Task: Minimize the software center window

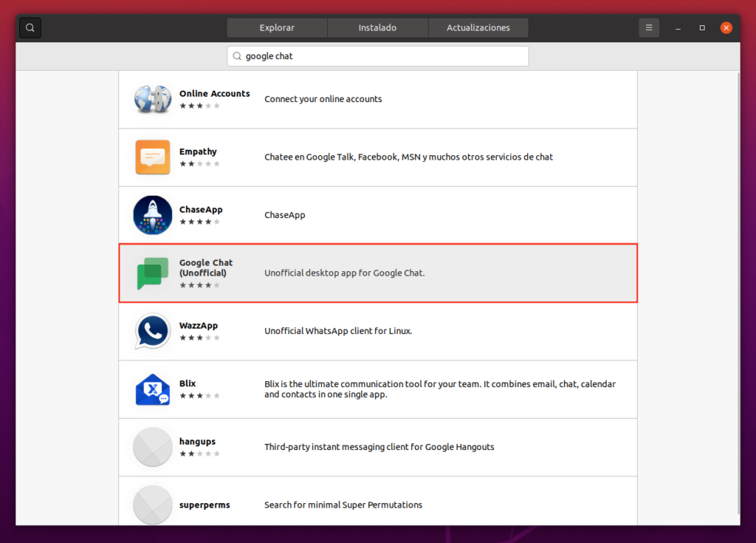Action: pos(678,28)
